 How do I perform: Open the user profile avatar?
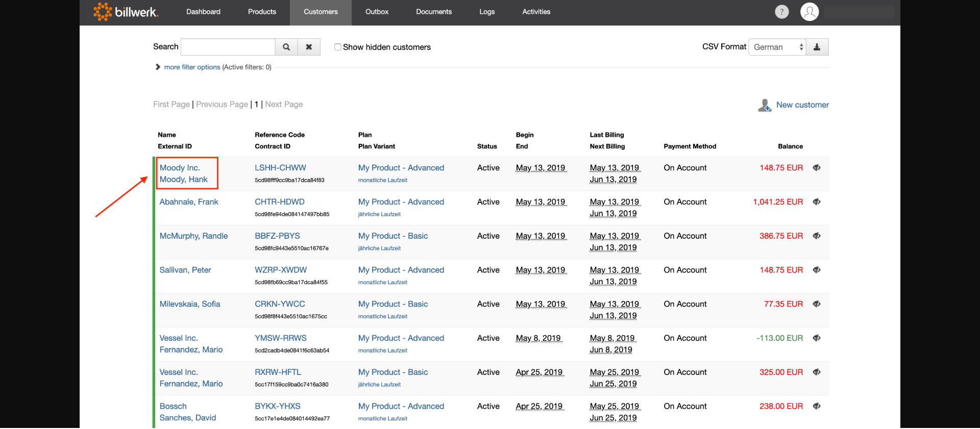pos(809,12)
